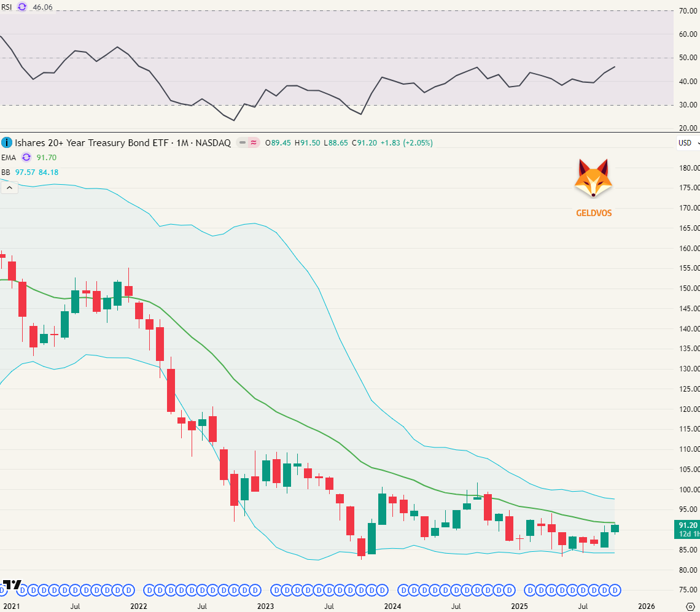Click the EMA indicator refresh icon

25,157
